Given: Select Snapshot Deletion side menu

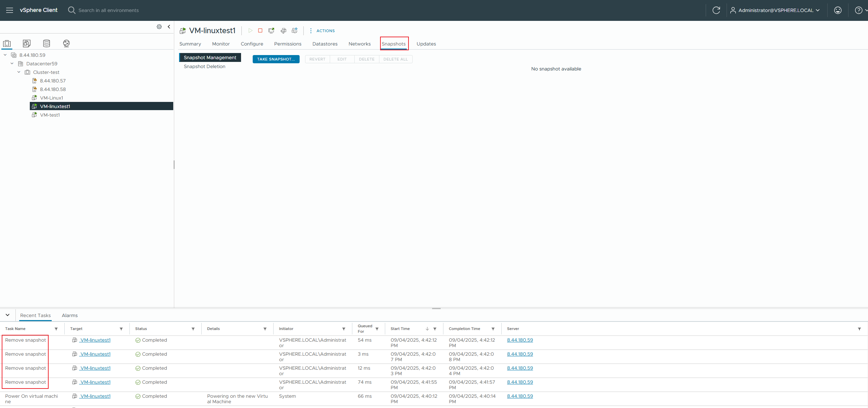Looking at the screenshot, I should click(x=204, y=66).
